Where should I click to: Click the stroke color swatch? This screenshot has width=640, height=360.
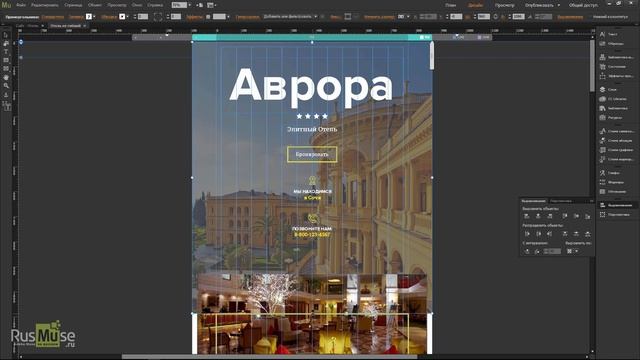(122, 17)
